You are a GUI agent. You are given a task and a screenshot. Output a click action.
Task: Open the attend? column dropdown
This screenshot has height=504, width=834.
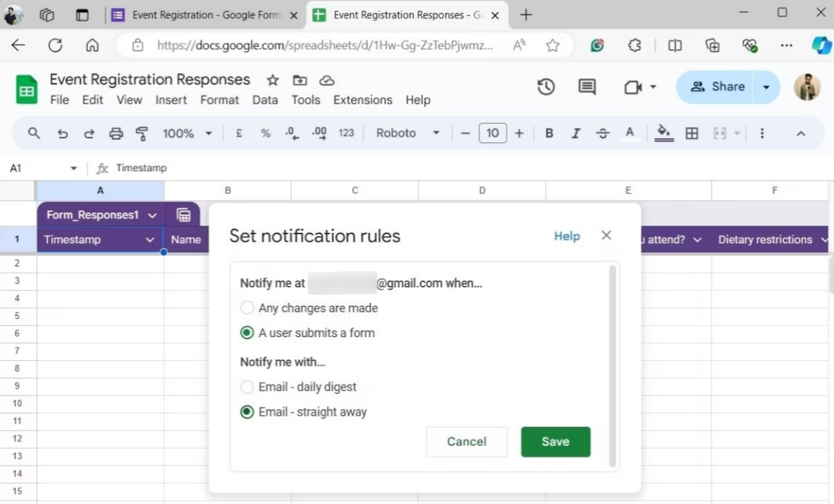[697, 240]
